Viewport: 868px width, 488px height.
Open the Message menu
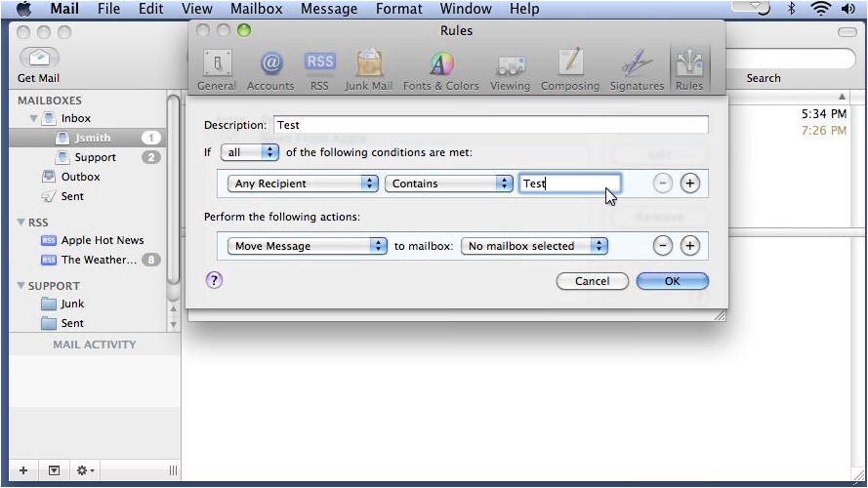(329, 9)
